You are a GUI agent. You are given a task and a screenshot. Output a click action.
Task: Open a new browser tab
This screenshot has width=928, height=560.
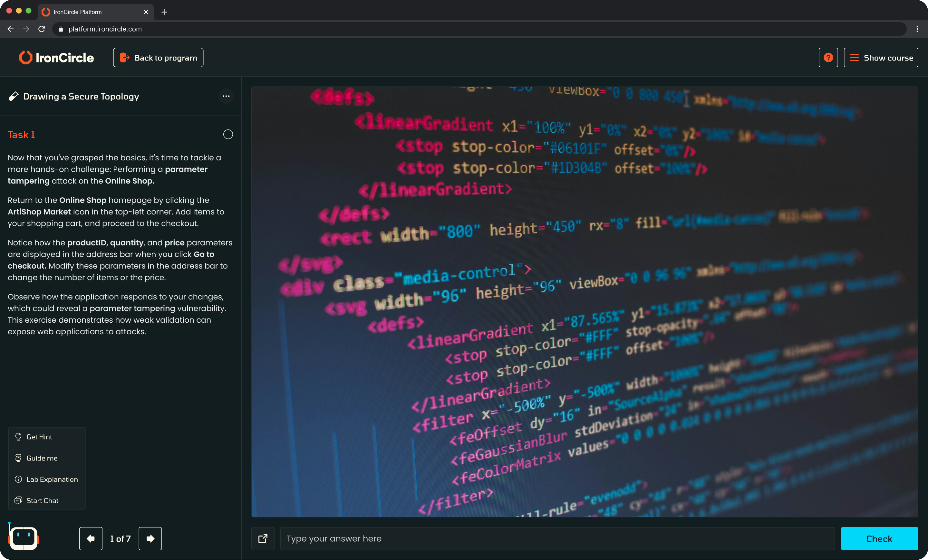tap(164, 12)
